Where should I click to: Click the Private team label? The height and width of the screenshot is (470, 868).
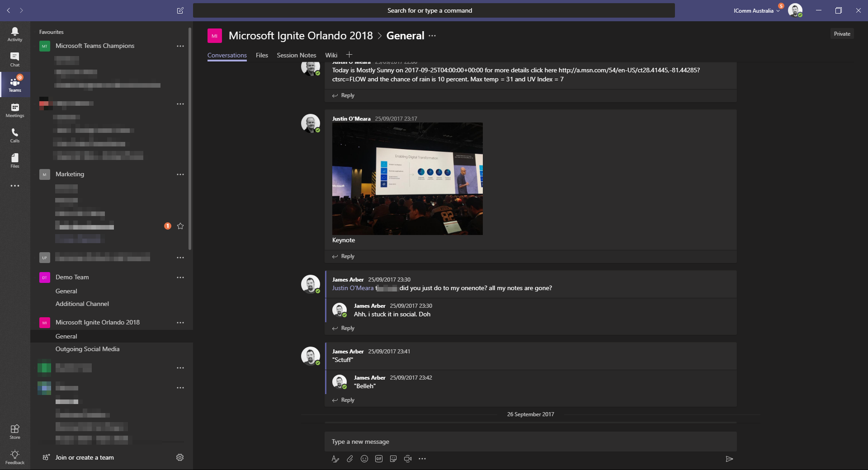842,34
